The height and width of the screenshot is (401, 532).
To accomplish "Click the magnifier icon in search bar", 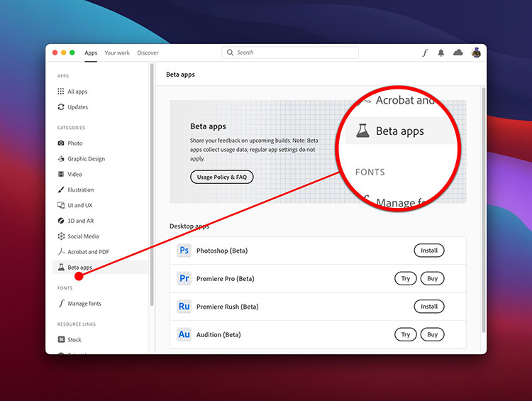I will 230,53.
